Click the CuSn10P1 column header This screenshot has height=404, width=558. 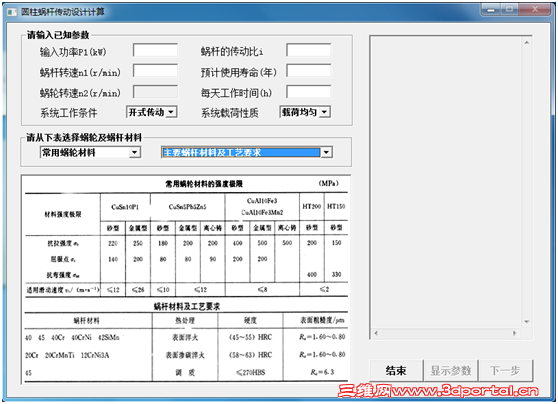click(x=125, y=207)
